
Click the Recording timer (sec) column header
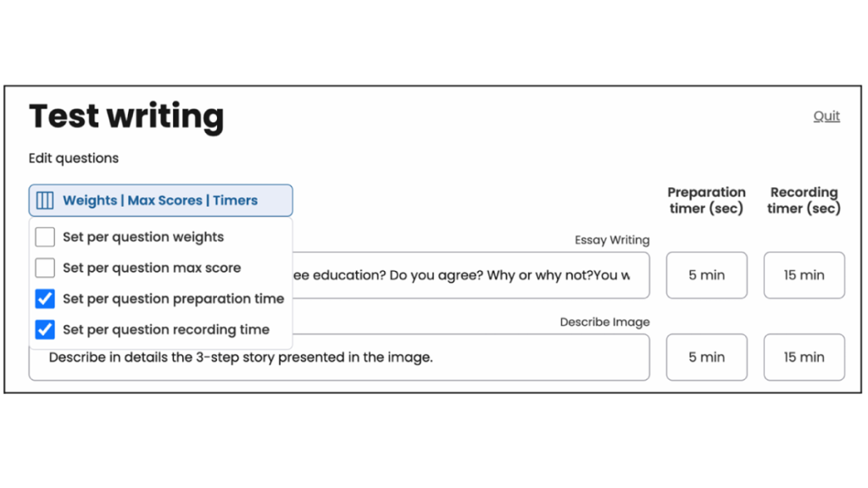(x=804, y=201)
